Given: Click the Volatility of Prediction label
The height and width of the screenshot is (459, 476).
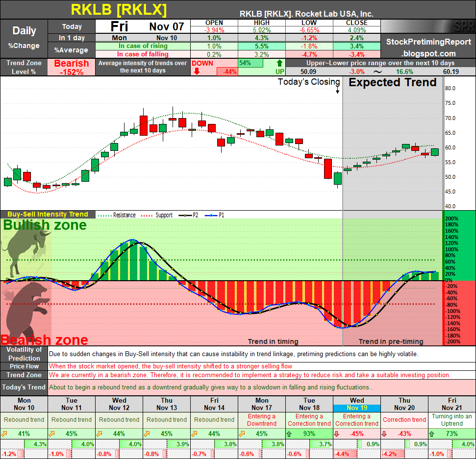Looking at the screenshot, I should (x=24, y=354).
